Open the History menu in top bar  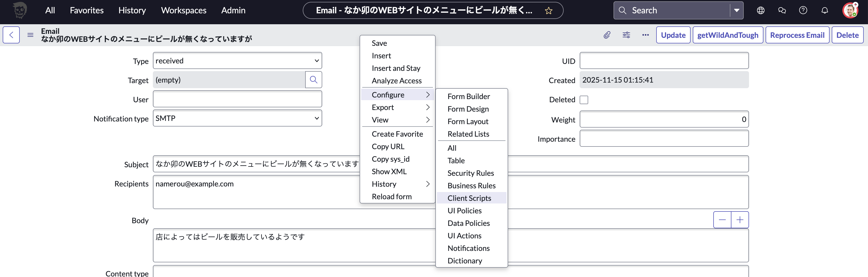coord(132,10)
